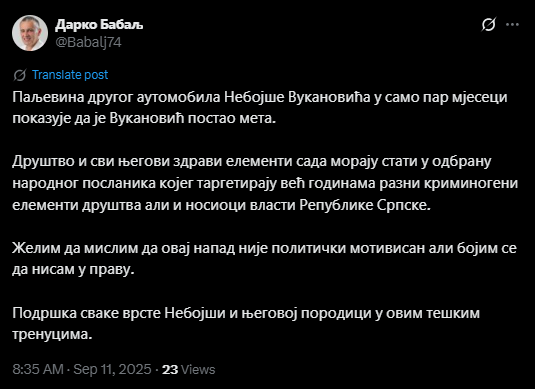The height and width of the screenshot is (389, 535).
Task: Translate the post via Translate post link
Action: coord(70,75)
